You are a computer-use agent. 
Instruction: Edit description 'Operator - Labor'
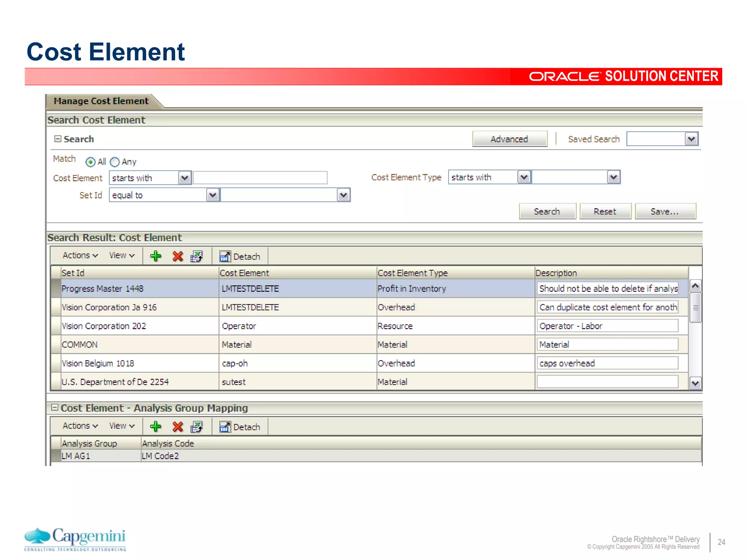tap(608, 326)
